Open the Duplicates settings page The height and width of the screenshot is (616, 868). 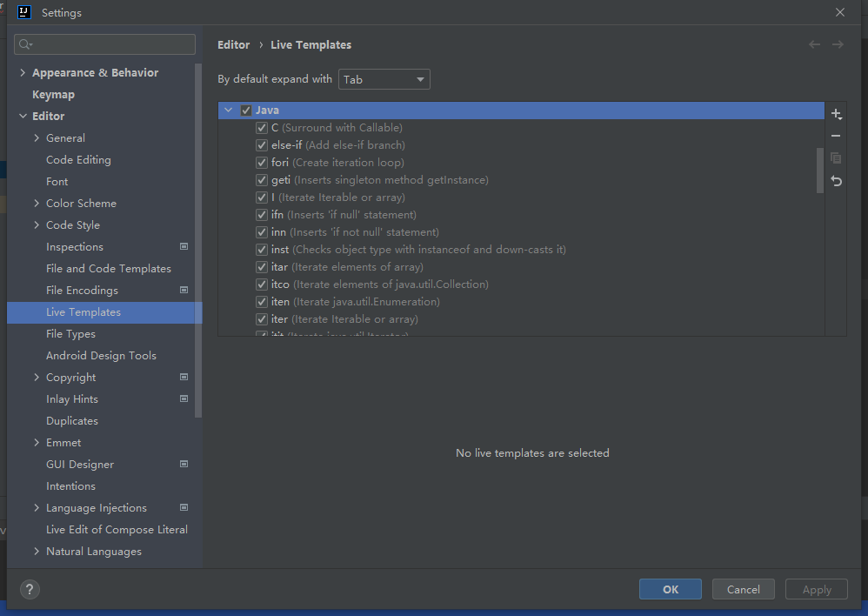72,420
